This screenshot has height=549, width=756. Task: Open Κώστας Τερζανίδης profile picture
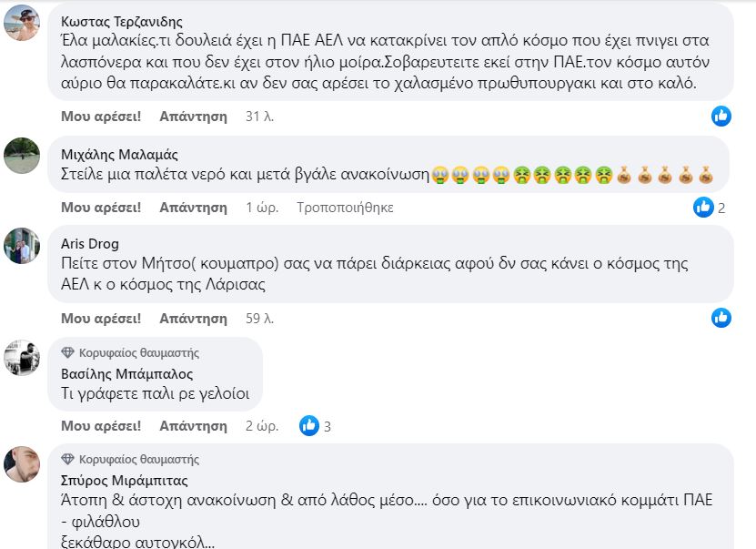point(22,23)
